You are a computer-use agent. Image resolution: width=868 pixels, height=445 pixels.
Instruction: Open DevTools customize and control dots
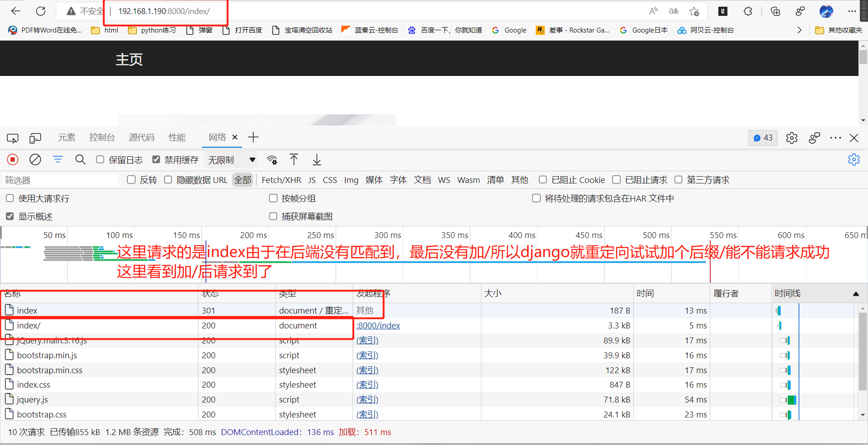click(835, 138)
